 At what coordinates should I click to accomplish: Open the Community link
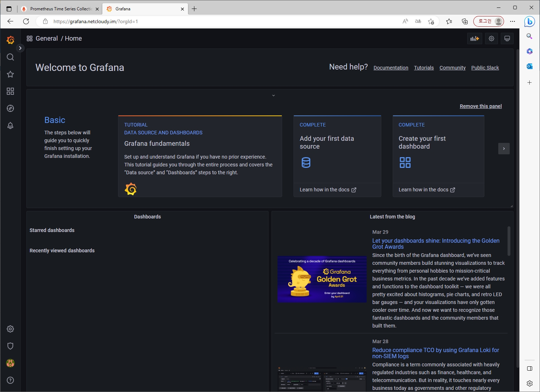pos(453,68)
